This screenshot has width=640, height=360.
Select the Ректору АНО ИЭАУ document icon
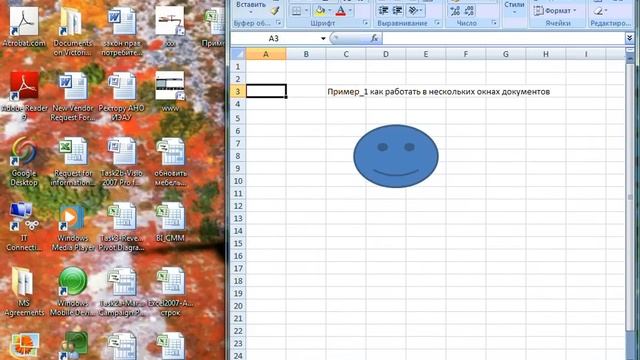122,96
